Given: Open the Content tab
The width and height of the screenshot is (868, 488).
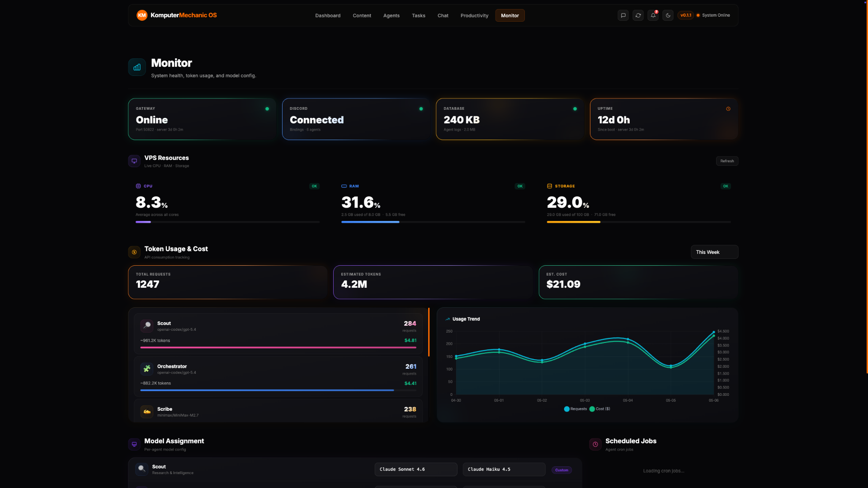Looking at the screenshot, I should click(362, 15).
